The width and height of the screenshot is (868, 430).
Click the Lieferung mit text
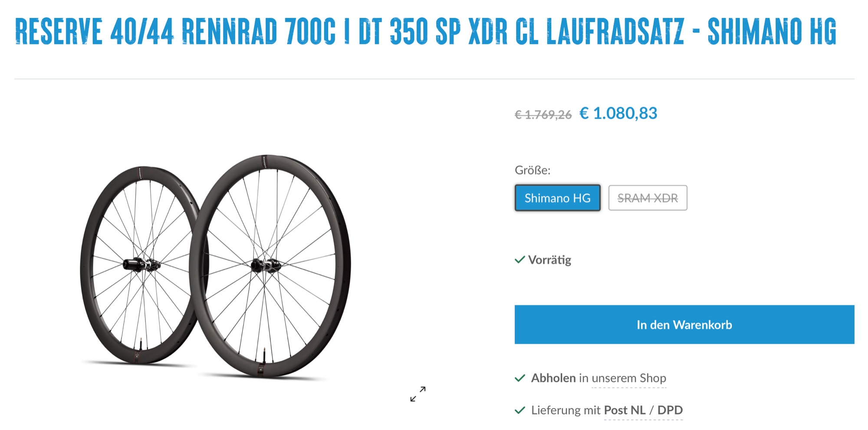coord(566,410)
